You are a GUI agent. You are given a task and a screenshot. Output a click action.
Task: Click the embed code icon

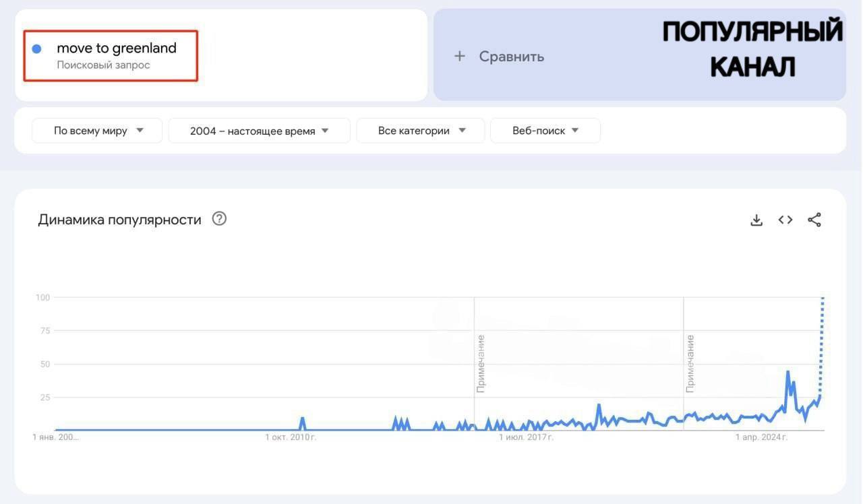(785, 220)
